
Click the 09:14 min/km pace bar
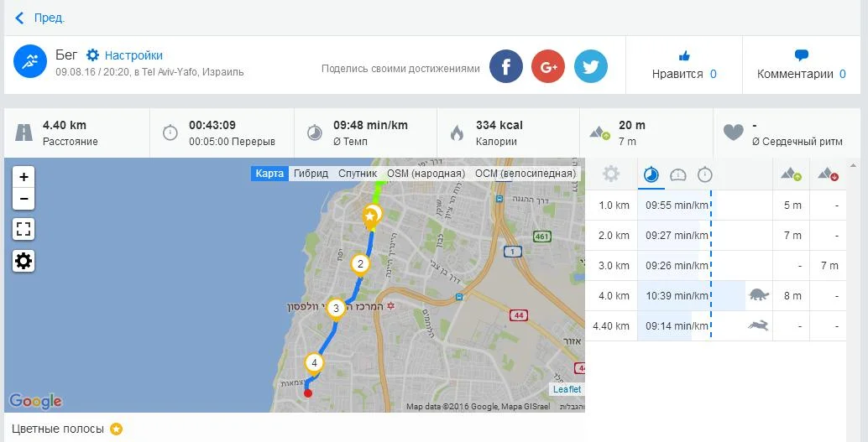pos(665,325)
